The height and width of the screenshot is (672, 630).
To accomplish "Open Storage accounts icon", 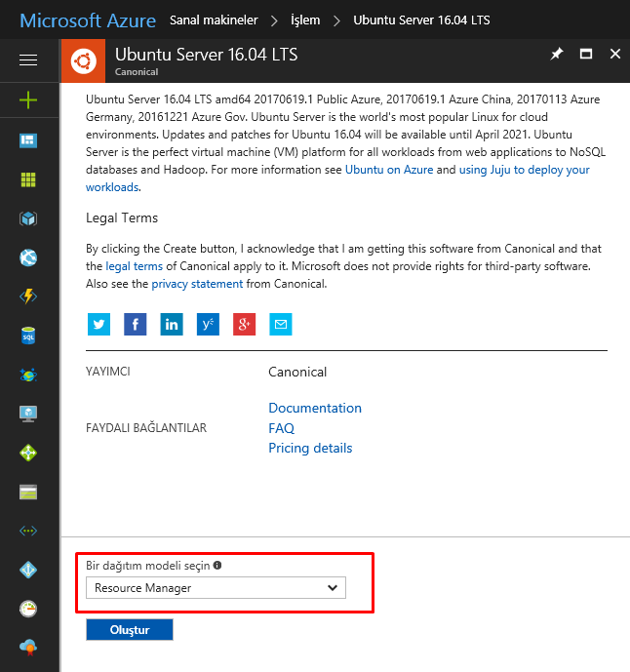I will [28, 492].
